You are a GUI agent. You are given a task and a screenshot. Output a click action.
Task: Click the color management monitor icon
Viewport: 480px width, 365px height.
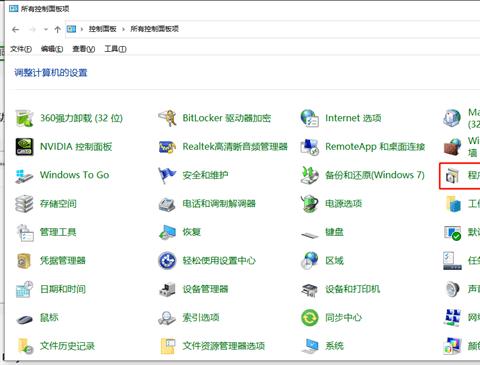point(452,346)
